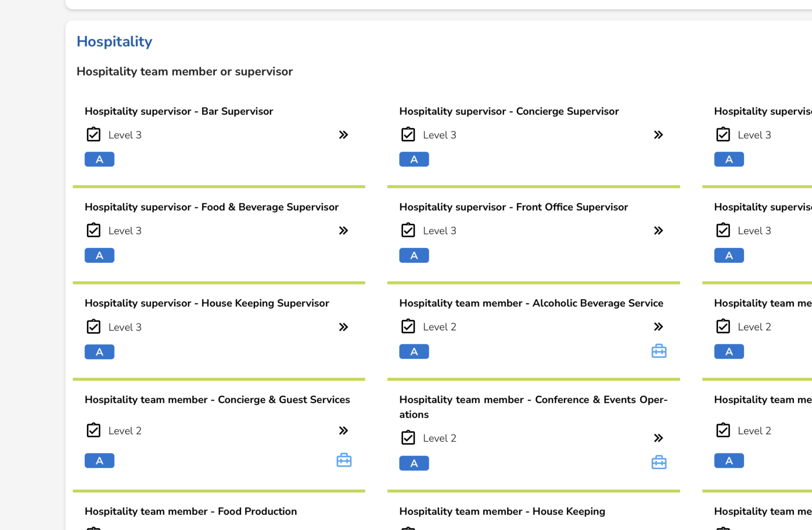This screenshot has height=530, width=812.
Task: Expand House Keeping Supervisor double chevron
Action: click(344, 327)
